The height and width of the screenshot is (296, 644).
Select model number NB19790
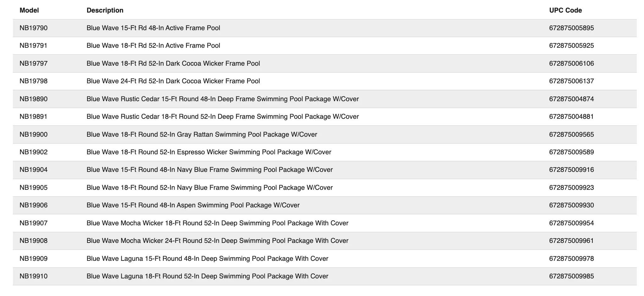point(34,28)
